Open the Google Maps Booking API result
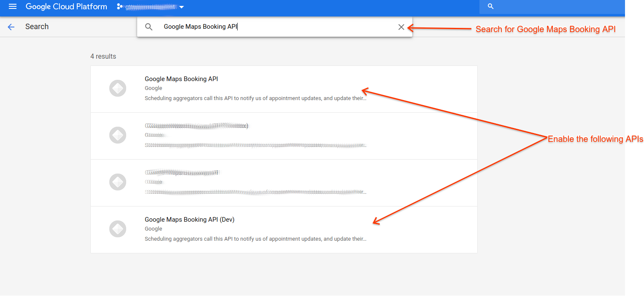Viewport: 644px width, 296px height. (181, 79)
